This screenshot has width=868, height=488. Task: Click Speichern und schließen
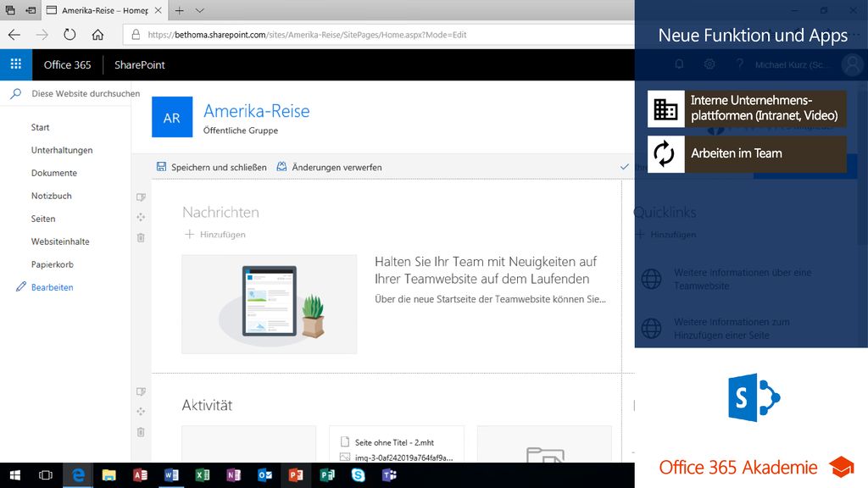click(211, 167)
